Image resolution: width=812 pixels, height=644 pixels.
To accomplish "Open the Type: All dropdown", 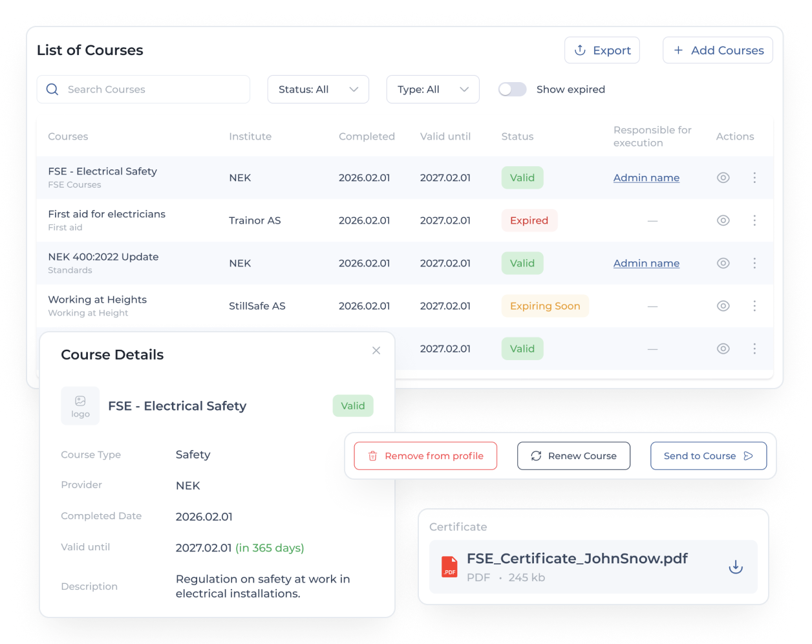I will (433, 89).
